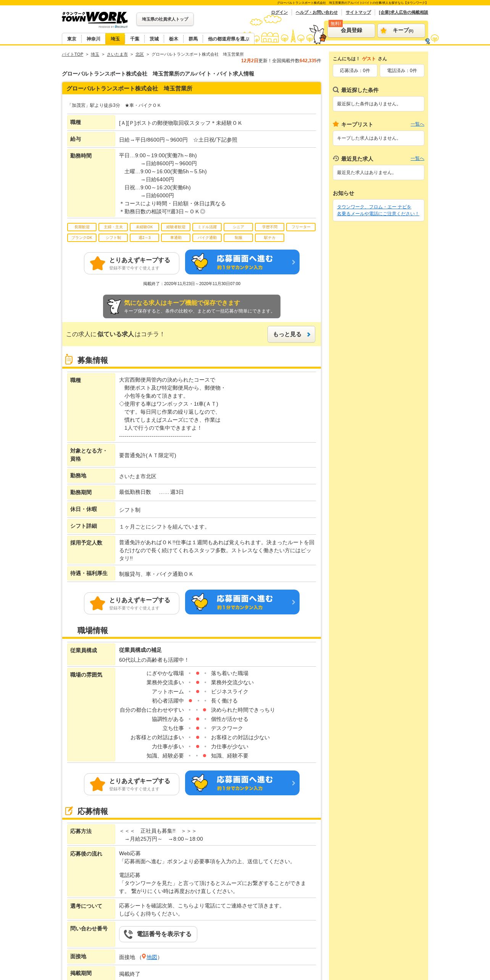Open 埼玉県の社員求人トップ
The image size is (490, 980).
coord(165,19)
